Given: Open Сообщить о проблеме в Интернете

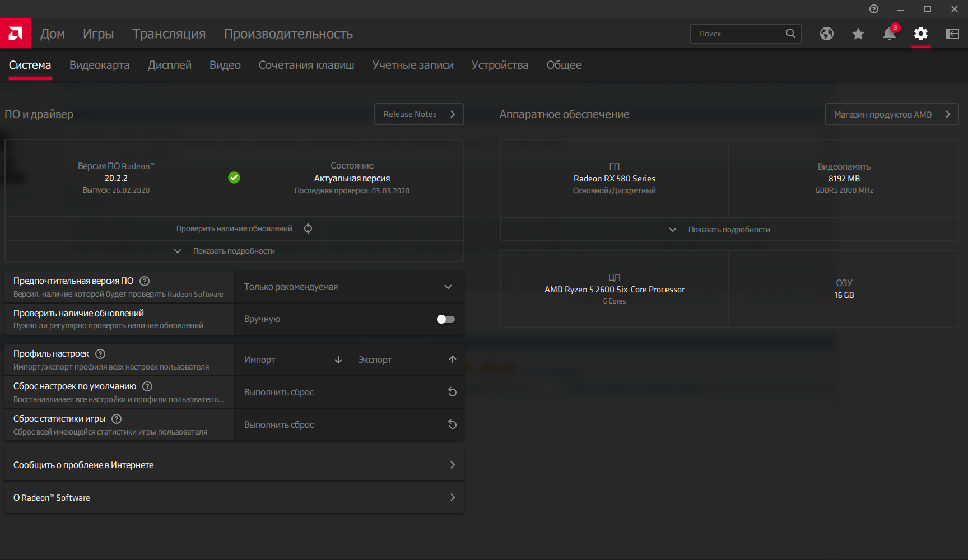Looking at the screenshot, I should 234,465.
